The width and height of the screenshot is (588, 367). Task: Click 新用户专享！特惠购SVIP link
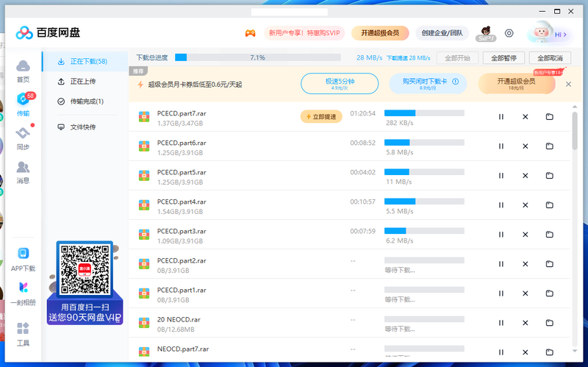point(304,33)
